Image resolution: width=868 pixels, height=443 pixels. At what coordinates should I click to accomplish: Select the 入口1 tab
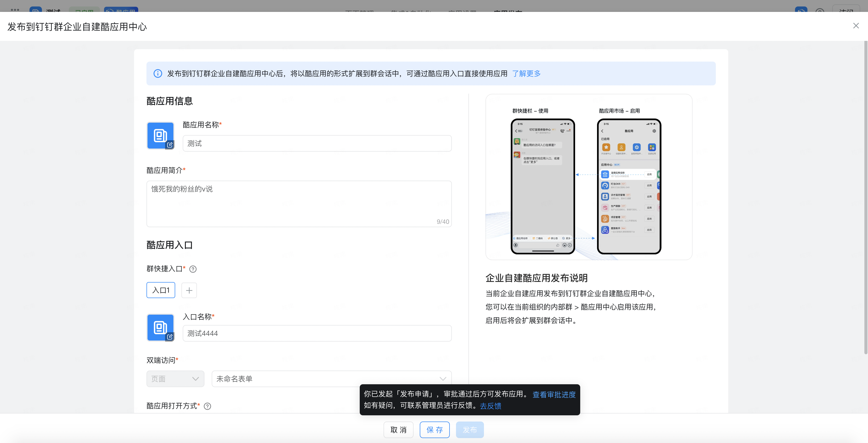point(161,290)
